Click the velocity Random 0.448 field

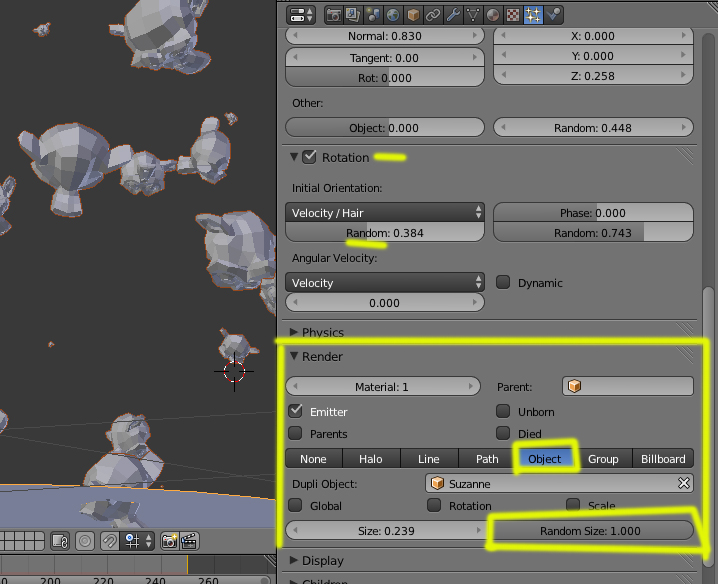[593, 127]
